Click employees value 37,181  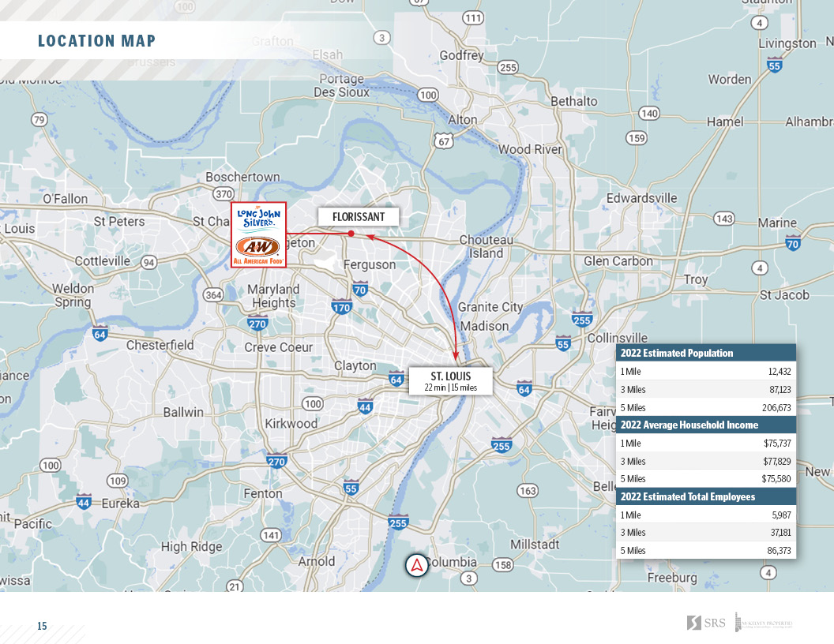point(781,533)
